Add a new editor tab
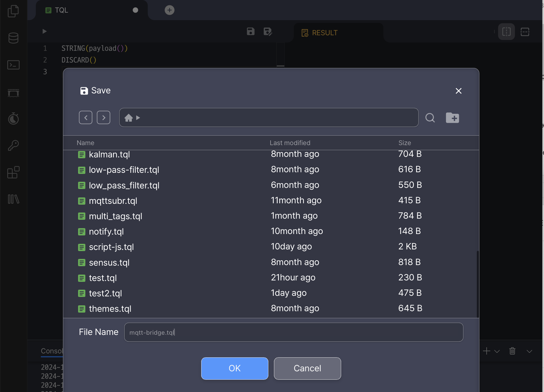 click(x=169, y=10)
